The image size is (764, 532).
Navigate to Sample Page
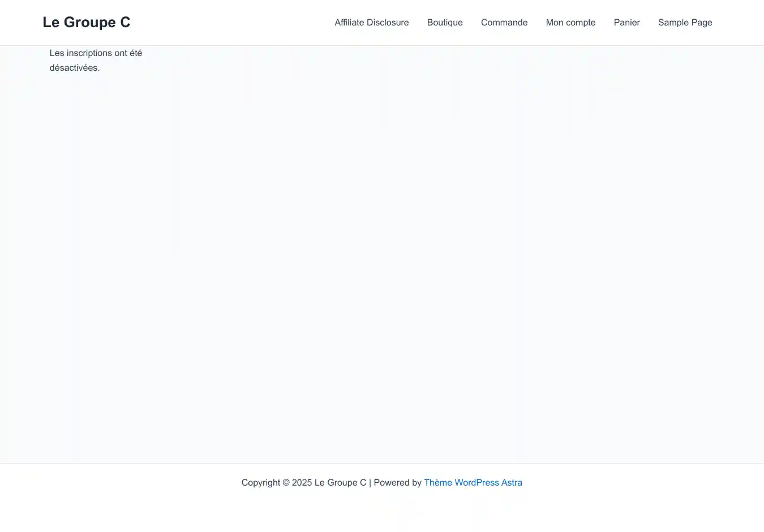[685, 23]
